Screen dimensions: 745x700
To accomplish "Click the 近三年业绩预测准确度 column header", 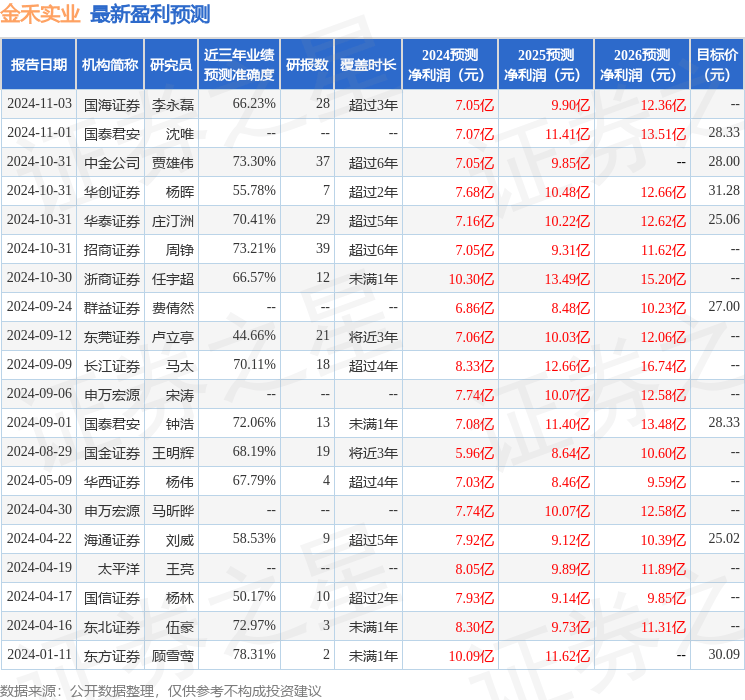I will [239, 65].
